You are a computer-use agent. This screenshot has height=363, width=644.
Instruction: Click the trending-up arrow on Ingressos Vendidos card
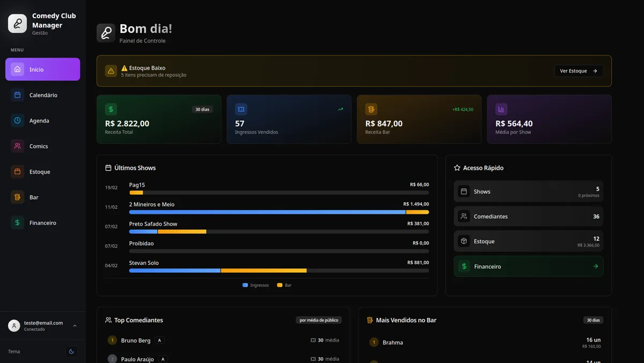point(340,110)
